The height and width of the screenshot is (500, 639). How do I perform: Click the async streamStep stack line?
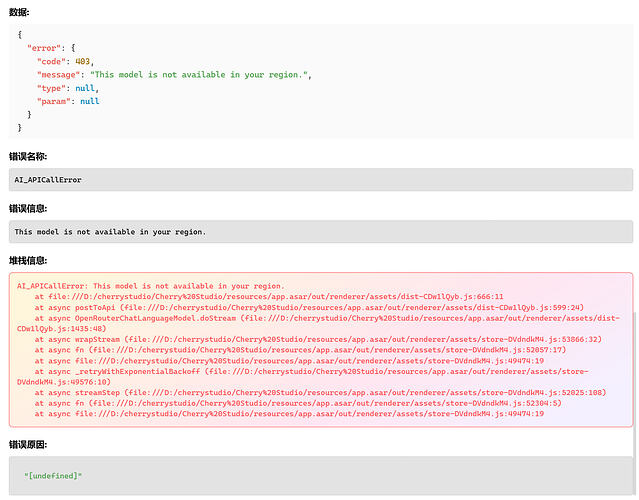(x=320, y=392)
